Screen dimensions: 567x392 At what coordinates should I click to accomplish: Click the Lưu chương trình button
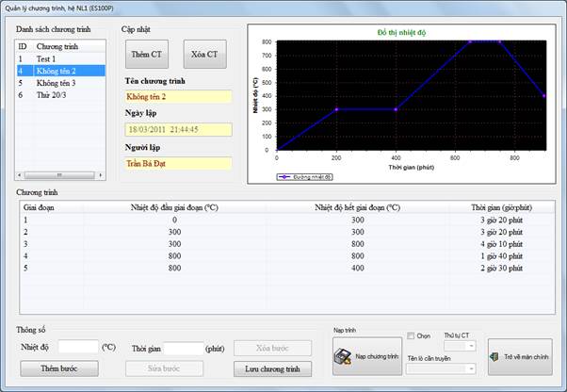(272, 368)
